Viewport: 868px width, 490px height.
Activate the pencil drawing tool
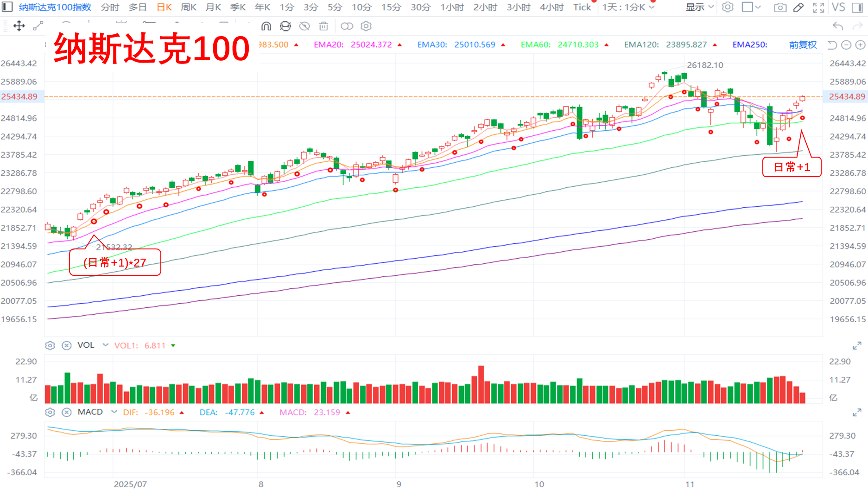tap(798, 7)
